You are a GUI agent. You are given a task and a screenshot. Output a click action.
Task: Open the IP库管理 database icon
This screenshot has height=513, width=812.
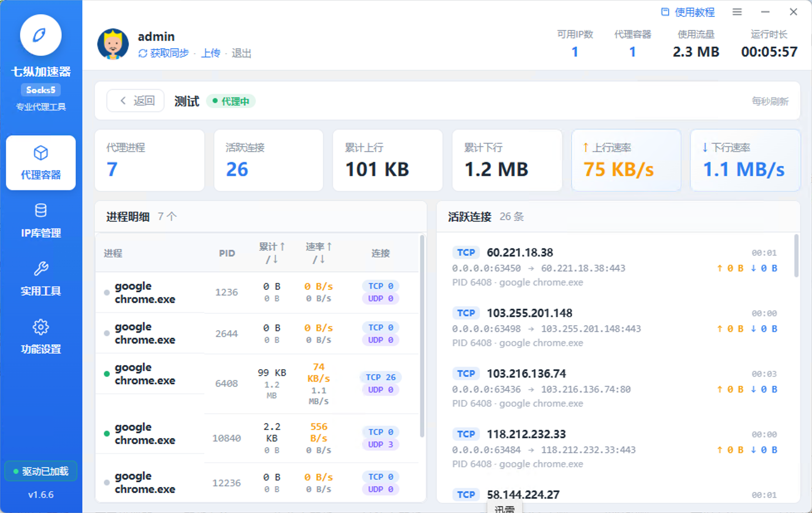tap(41, 210)
